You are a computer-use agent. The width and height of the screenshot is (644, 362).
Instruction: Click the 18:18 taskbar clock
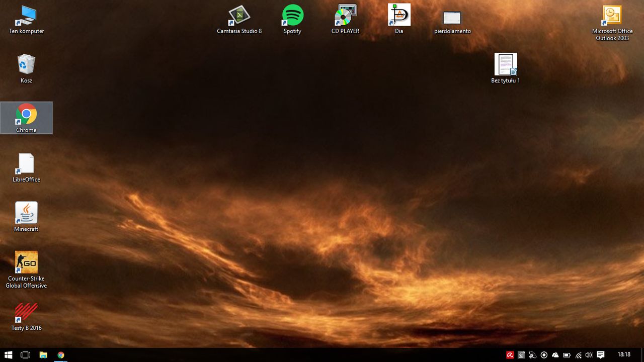click(x=624, y=355)
